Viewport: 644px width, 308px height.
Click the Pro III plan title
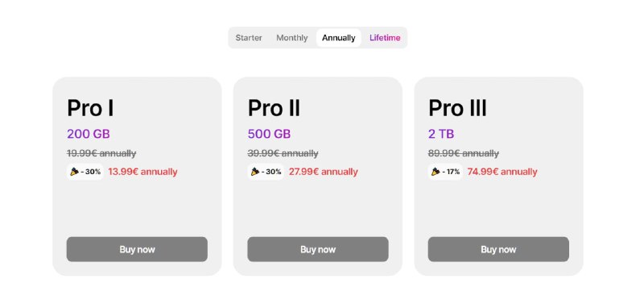(457, 108)
